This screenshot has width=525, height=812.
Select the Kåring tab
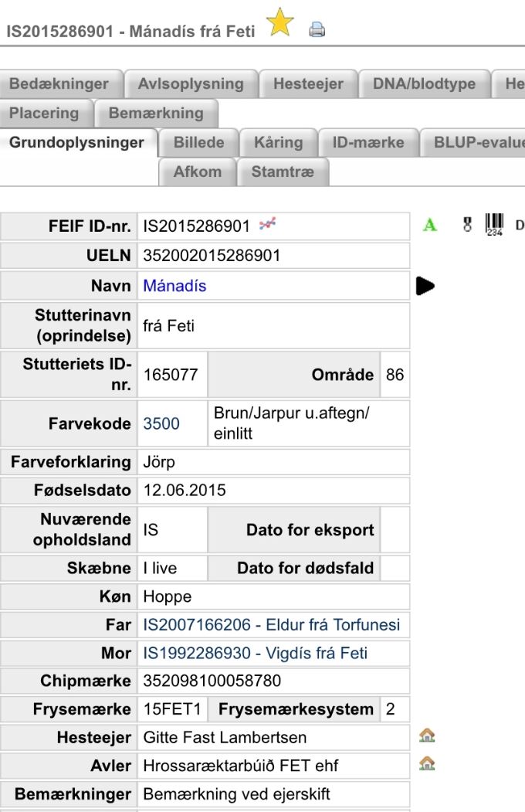[278, 143]
